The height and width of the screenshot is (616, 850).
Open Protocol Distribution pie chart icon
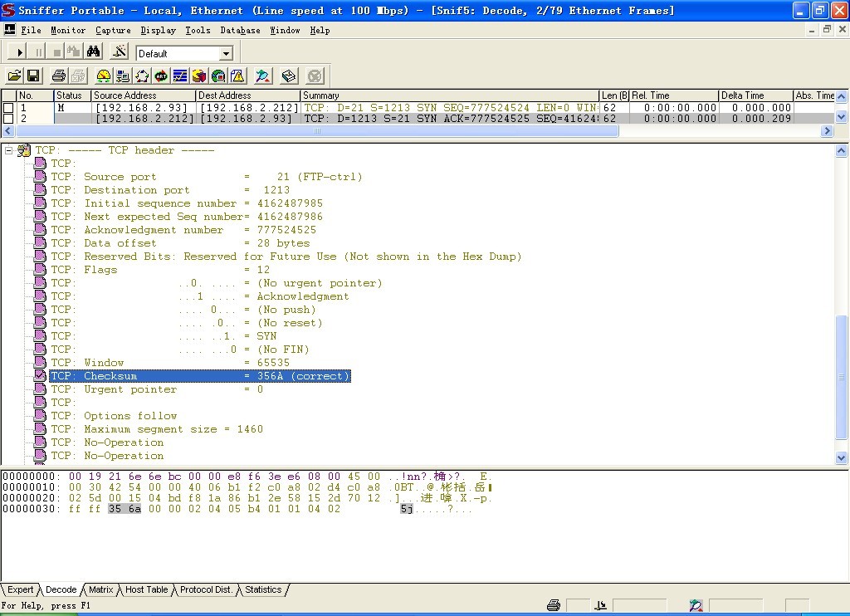(x=199, y=76)
